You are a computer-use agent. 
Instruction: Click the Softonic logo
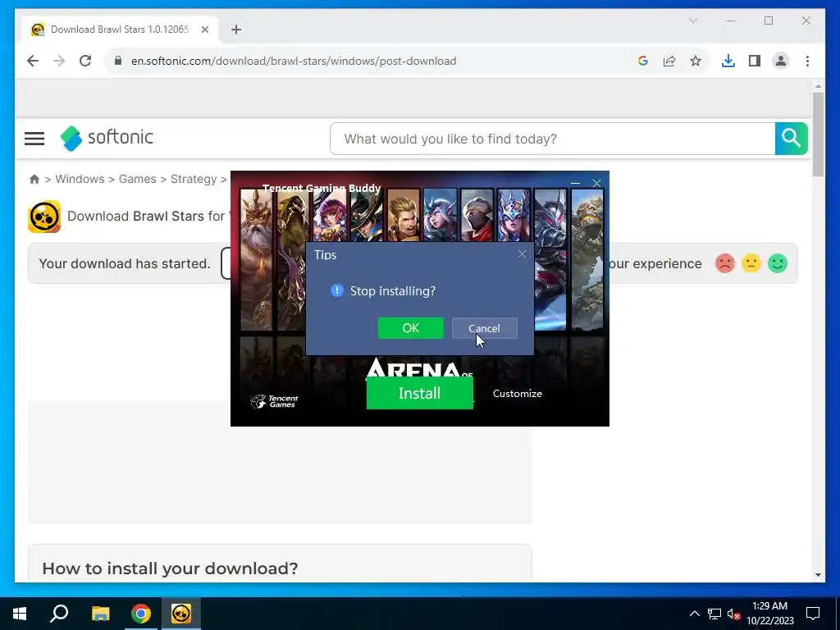click(107, 138)
